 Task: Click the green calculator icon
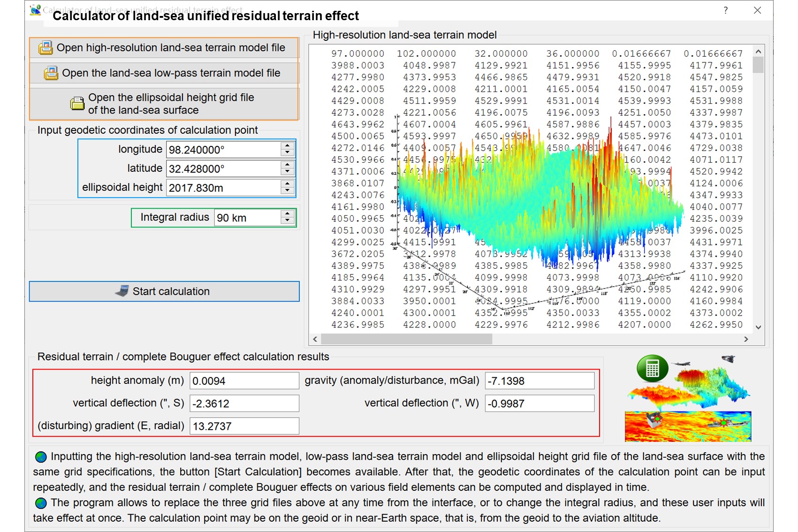click(x=652, y=368)
